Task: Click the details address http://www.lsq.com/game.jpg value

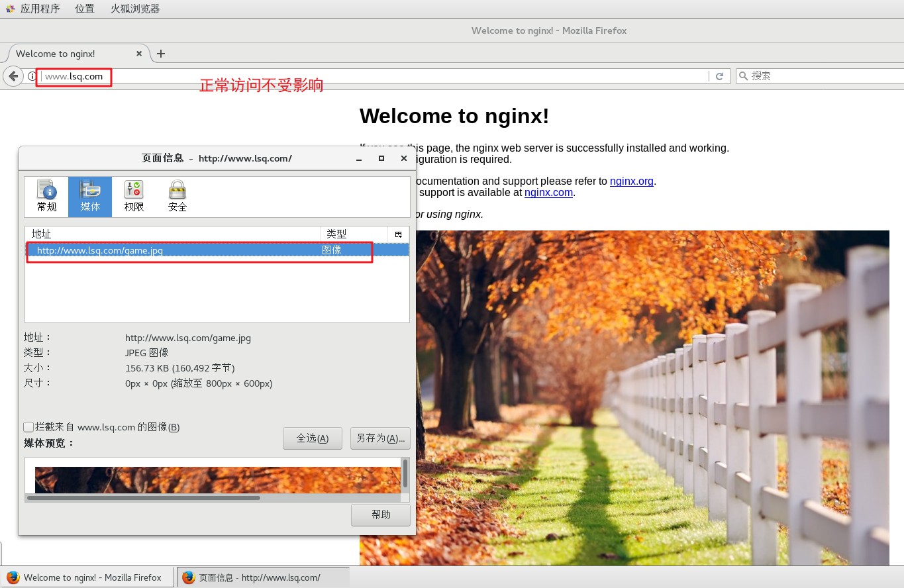Action: [188, 338]
